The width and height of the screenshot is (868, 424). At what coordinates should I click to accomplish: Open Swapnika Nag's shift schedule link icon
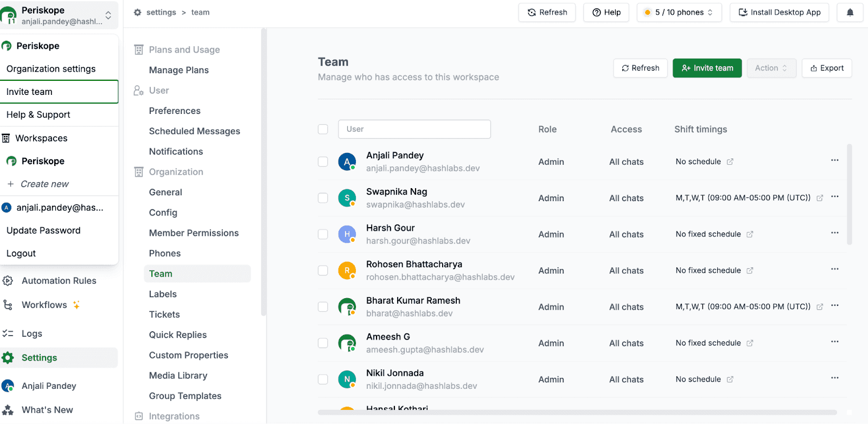820,198
